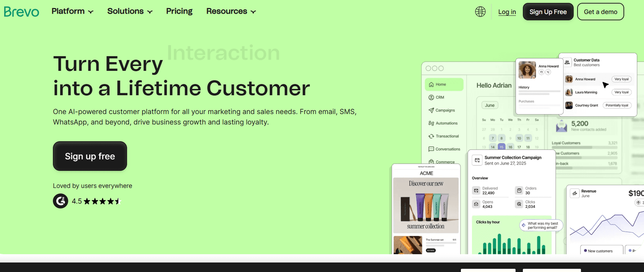
Task: Click the phone icon under Anna Howard
Action: 548,72
